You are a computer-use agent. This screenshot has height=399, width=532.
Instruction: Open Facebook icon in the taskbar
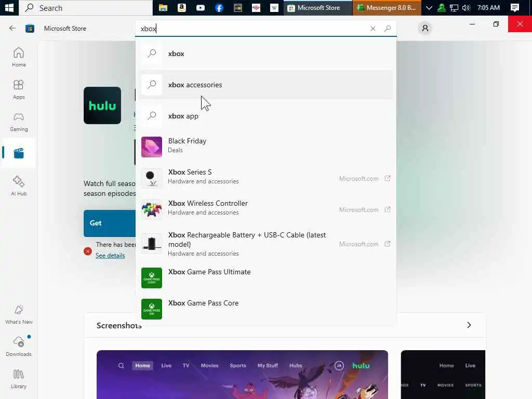219,7
